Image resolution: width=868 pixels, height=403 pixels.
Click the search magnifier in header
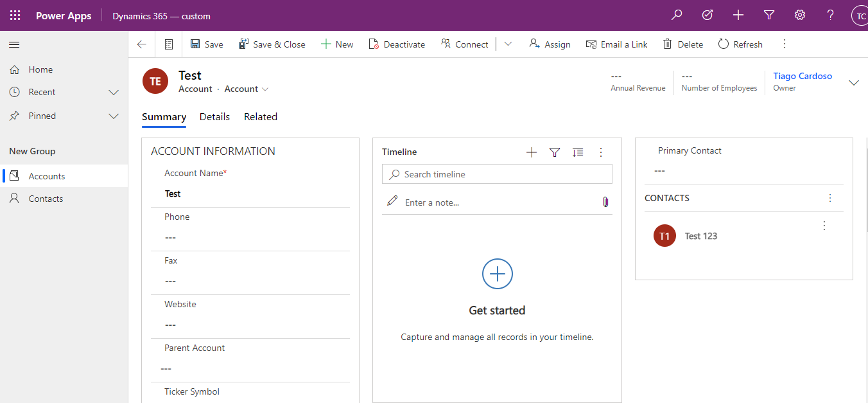pyautogui.click(x=677, y=15)
